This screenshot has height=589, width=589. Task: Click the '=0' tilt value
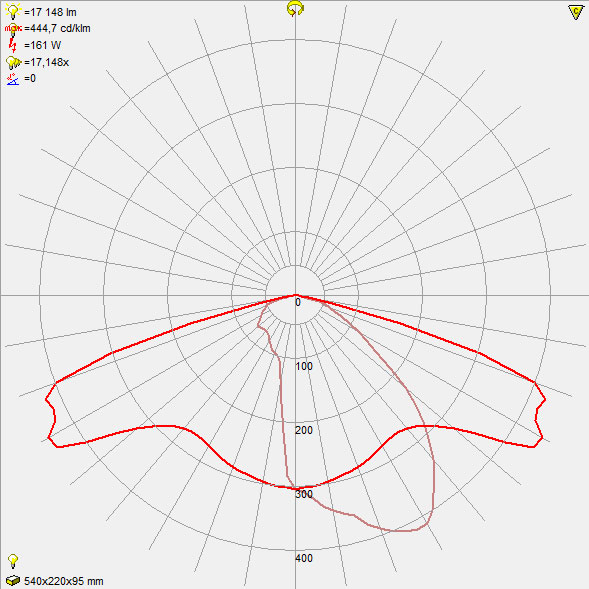tap(30, 78)
